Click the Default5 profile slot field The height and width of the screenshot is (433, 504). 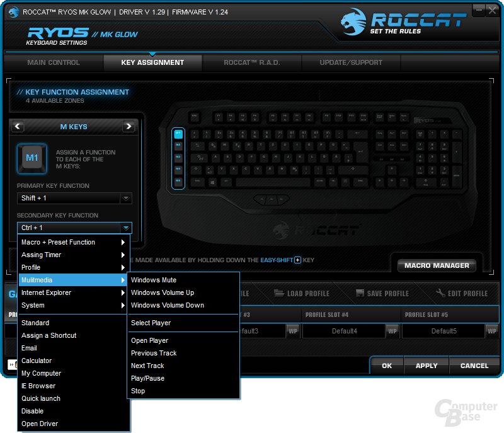pyautogui.click(x=444, y=331)
